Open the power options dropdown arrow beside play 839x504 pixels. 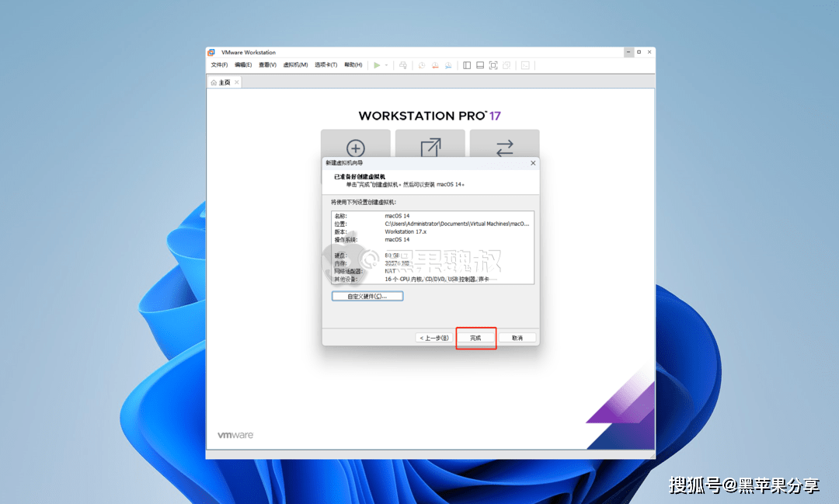386,65
